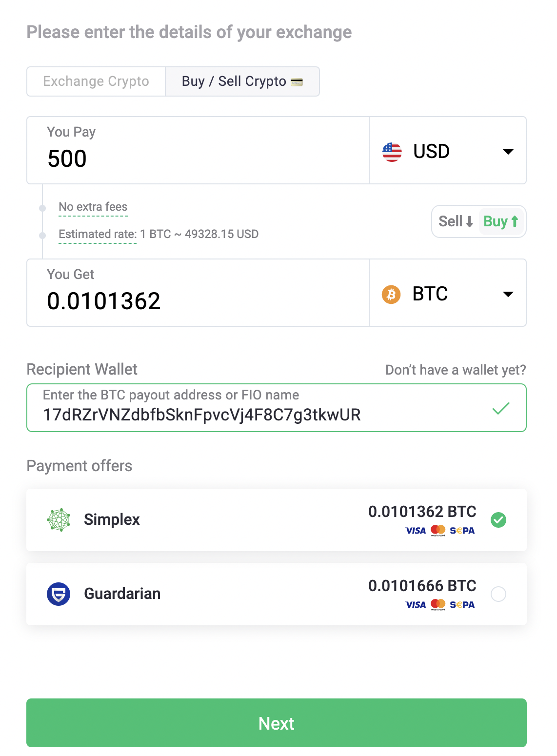Switch to the Exchange Crypto tab

(96, 81)
